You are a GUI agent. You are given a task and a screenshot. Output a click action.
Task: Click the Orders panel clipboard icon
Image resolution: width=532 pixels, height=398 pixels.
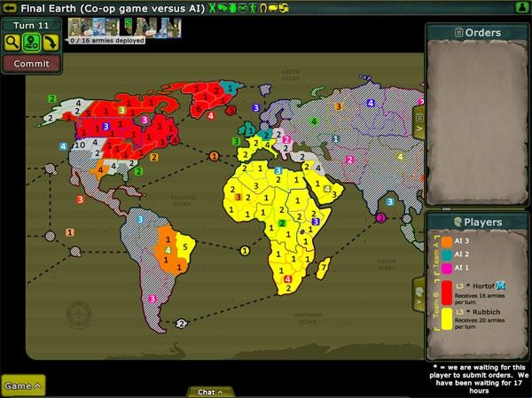pyautogui.click(x=459, y=33)
